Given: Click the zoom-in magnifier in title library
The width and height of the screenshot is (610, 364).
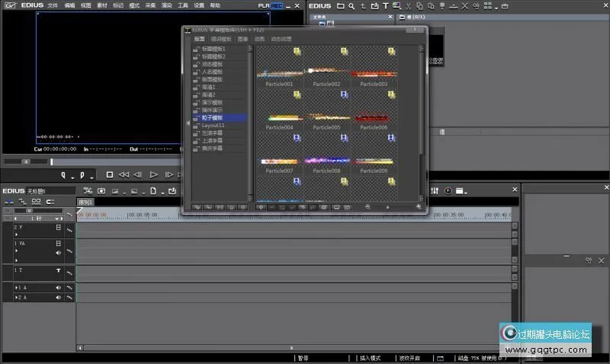Looking at the screenshot, I should tap(419, 206).
